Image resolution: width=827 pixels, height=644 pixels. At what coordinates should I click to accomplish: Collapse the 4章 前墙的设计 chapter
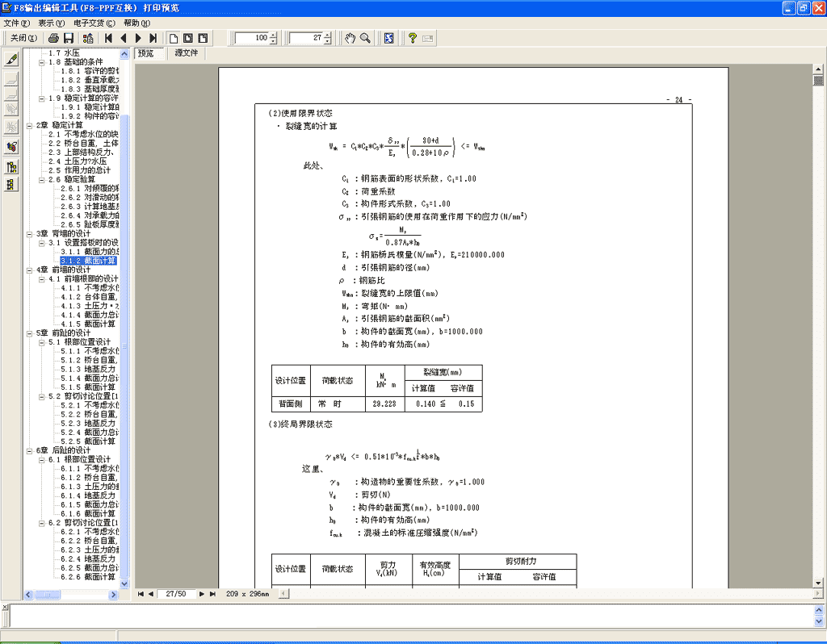click(x=30, y=270)
